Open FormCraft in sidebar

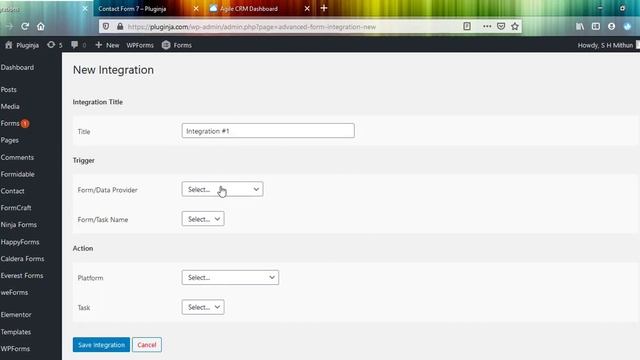click(x=16, y=208)
